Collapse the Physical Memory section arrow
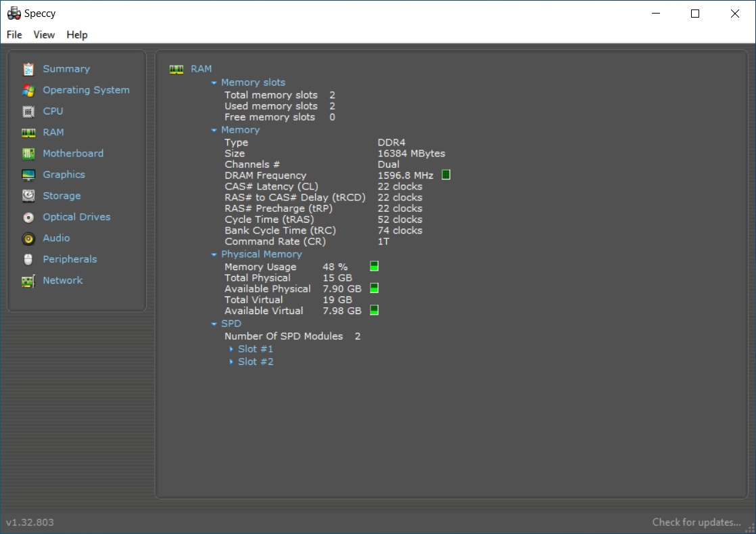 [x=214, y=254]
